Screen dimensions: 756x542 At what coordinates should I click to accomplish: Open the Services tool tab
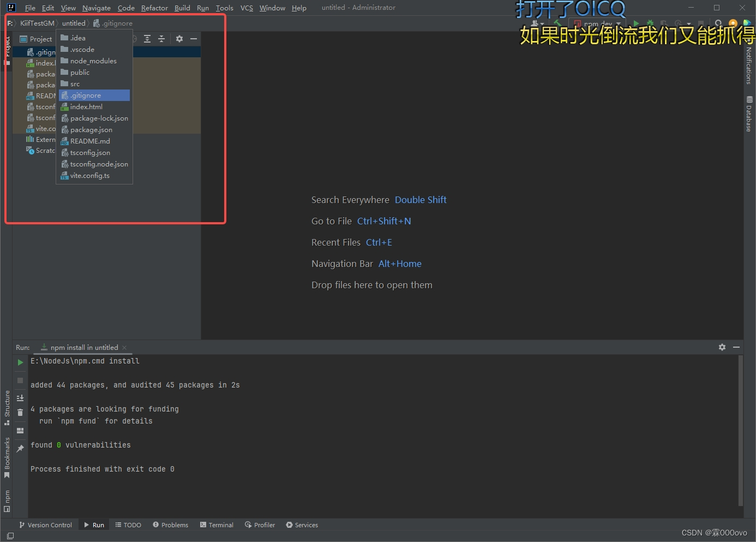[x=302, y=525]
